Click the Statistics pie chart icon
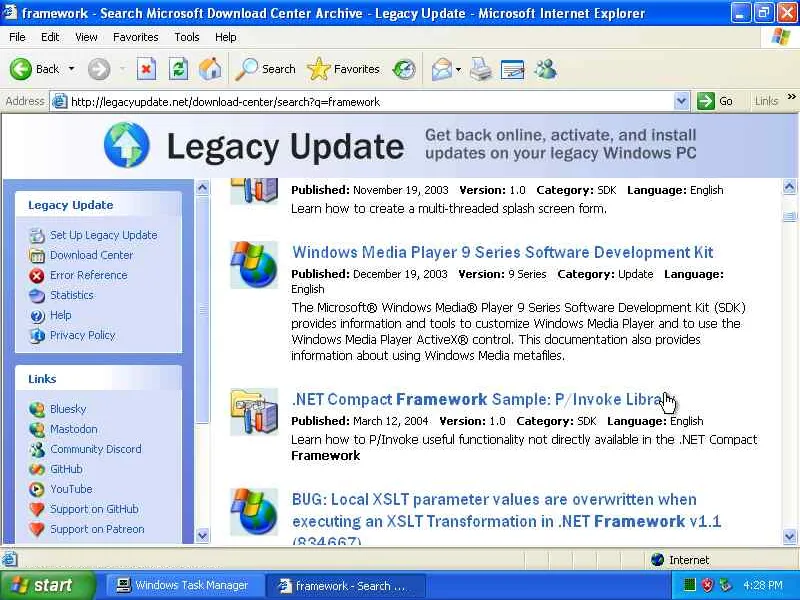 37,295
